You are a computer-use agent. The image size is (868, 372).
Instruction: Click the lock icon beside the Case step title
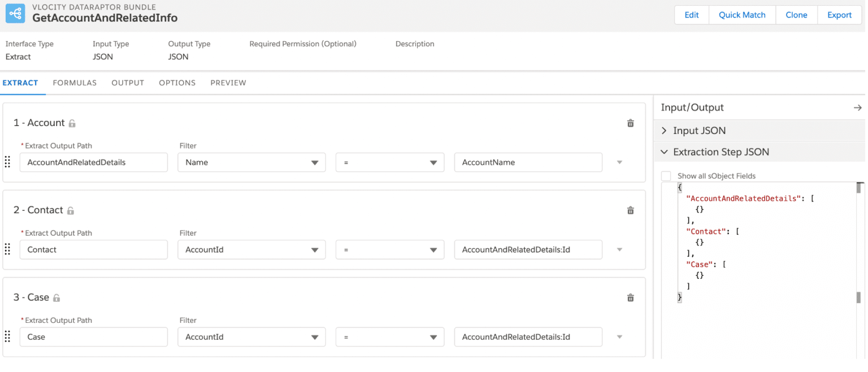[x=56, y=297]
